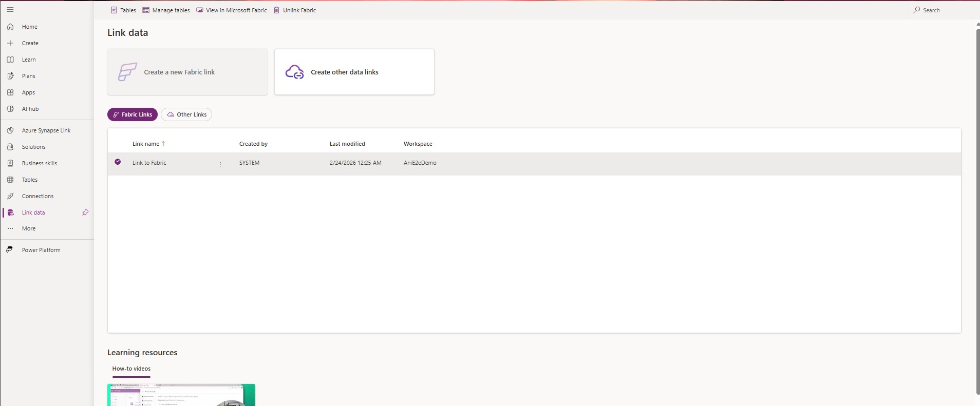Click the Apps grid icon
The width and height of the screenshot is (980, 406).
(10, 92)
